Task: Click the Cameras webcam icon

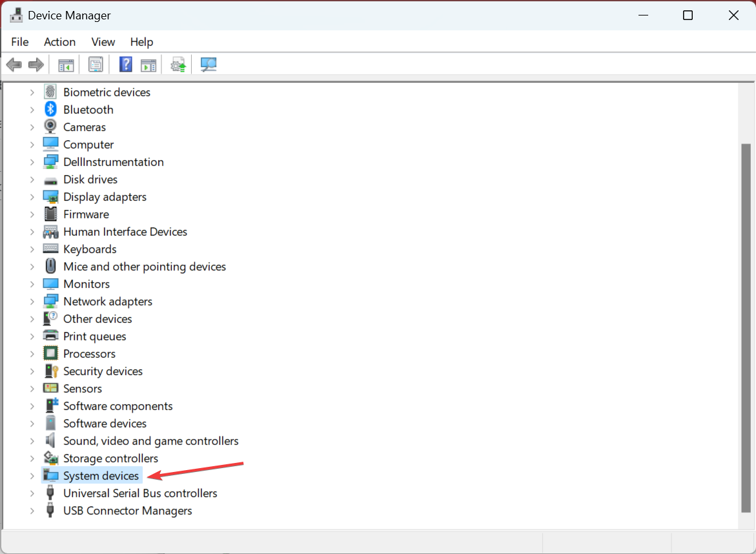Action: pos(50,127)
